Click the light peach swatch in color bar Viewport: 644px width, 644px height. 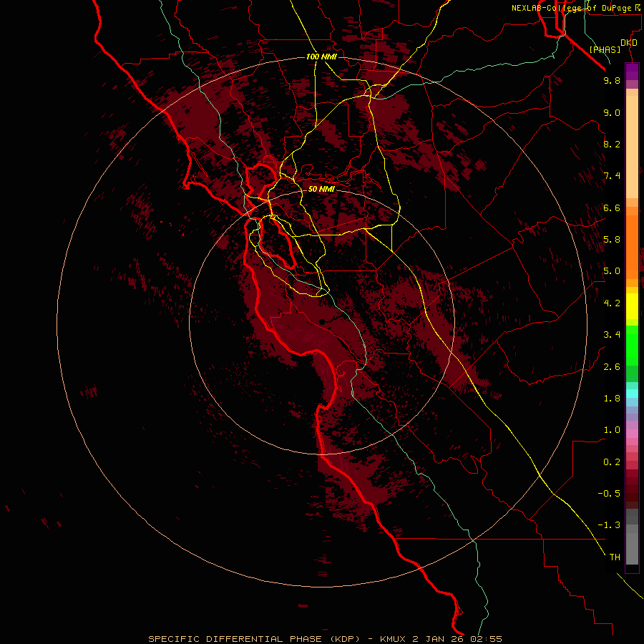tap(632, 147)
